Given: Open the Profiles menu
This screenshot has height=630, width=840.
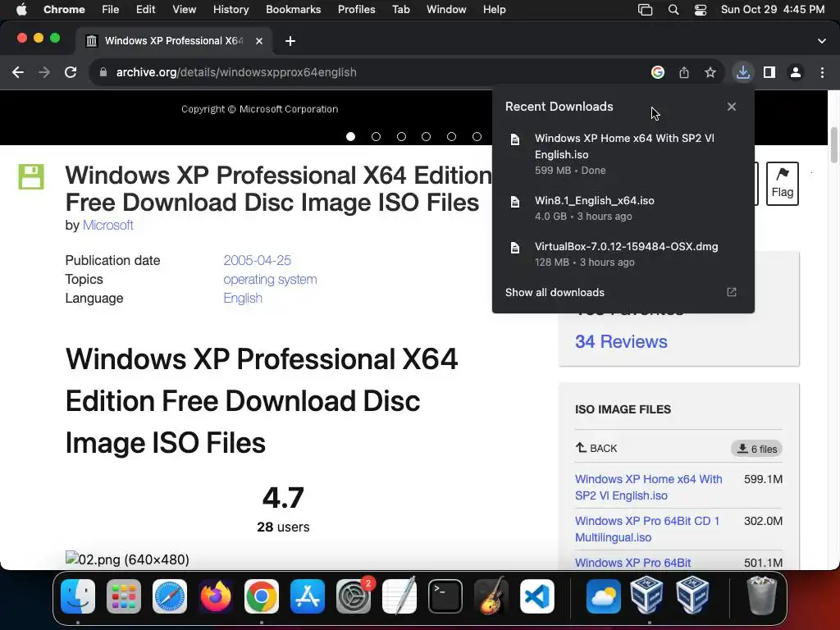Looking at the screenshot, I should (x=356, y=10).
